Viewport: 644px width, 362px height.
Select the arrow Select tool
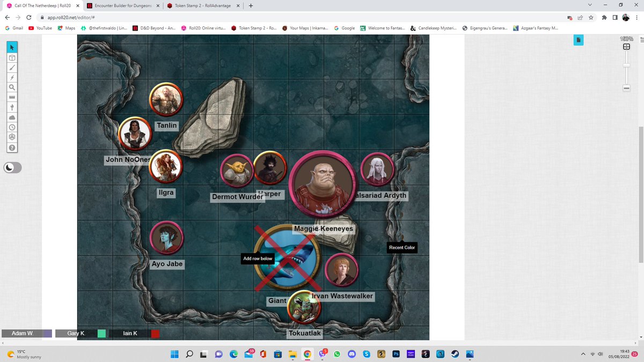tap(12, 48)
